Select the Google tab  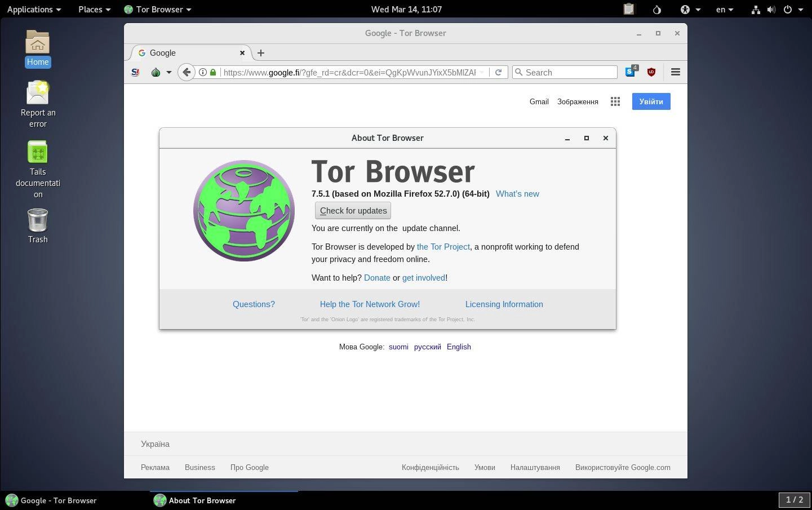click(x=192, y=53)
